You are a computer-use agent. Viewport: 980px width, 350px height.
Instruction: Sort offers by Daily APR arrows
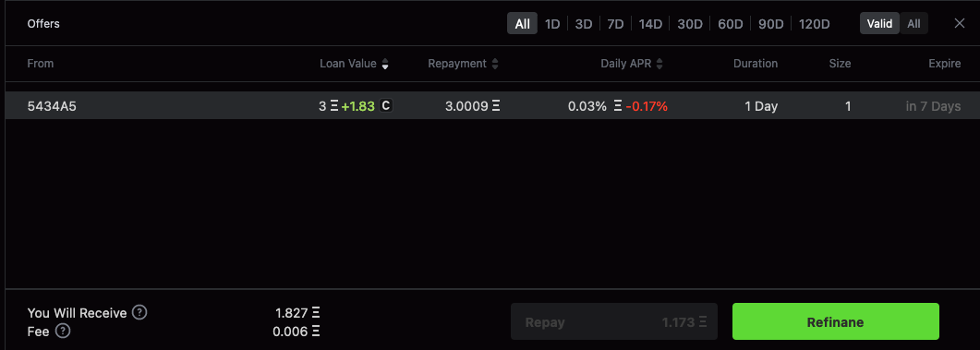[x=659, y=64]
